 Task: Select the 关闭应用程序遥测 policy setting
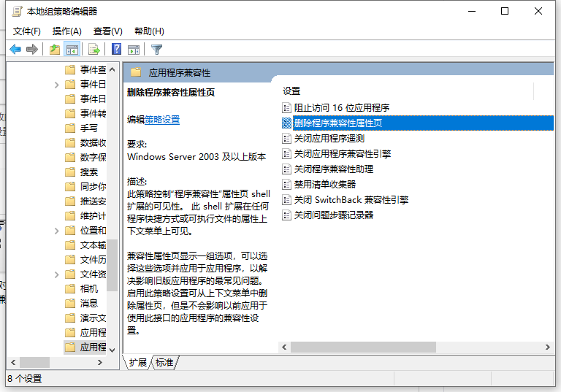[x=329, y=139]
